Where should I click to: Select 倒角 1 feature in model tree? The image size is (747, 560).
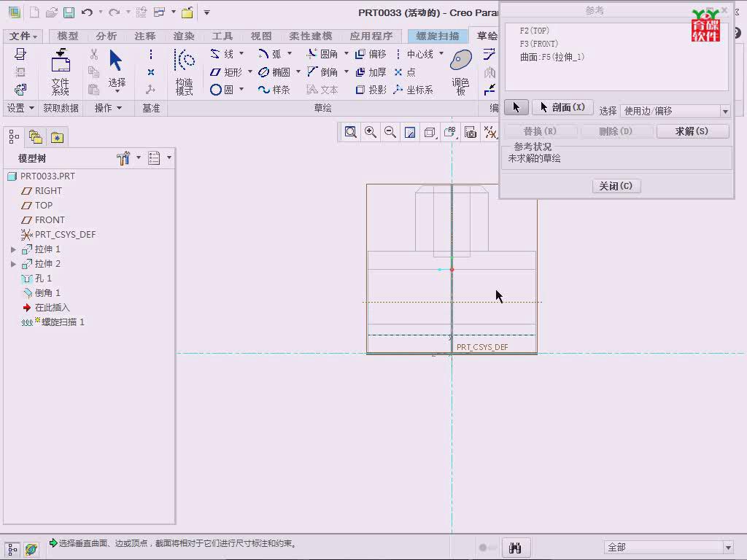(x=41, y=293)
